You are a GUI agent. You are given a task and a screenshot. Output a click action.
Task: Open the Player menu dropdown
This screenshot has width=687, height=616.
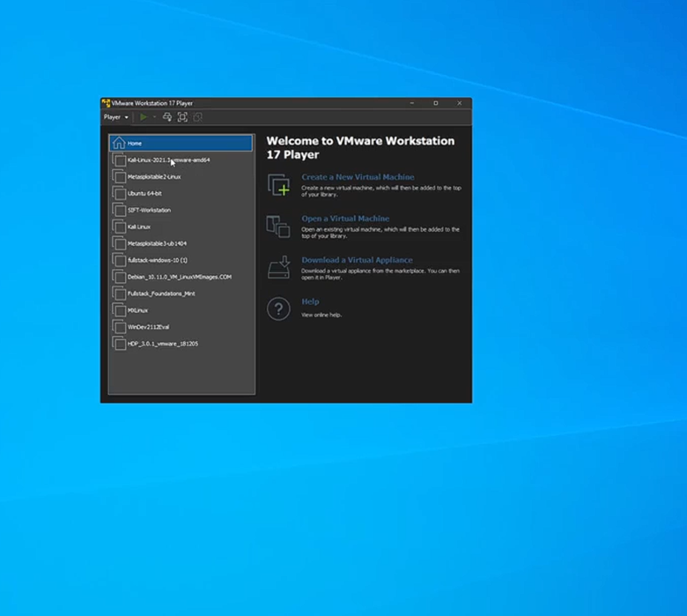pos(115,117)
